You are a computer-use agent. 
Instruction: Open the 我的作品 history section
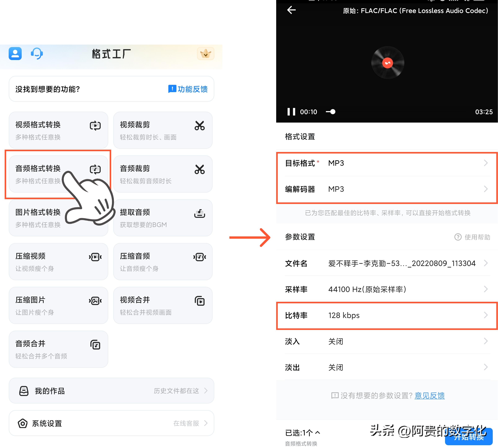click(111, 391)
